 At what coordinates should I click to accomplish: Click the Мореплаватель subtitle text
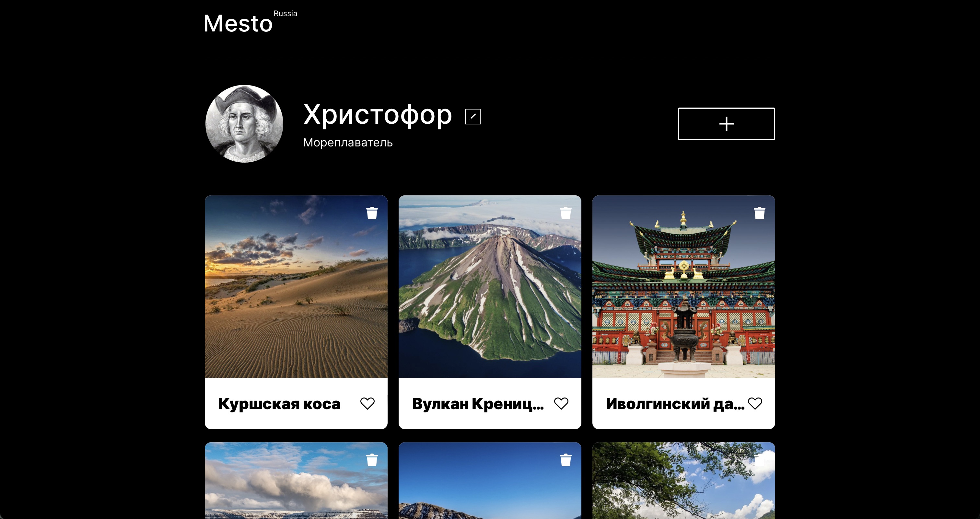click(347, 143)
